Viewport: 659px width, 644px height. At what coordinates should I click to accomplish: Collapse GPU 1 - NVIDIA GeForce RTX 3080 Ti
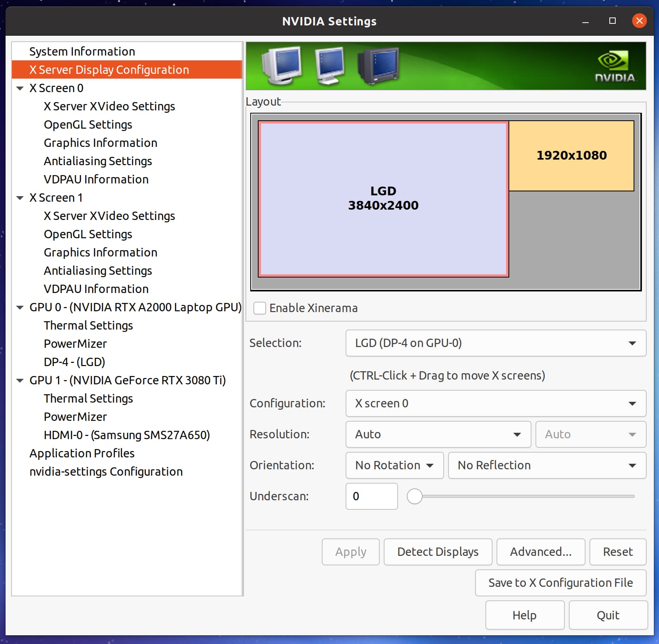(x=20, y=380)
